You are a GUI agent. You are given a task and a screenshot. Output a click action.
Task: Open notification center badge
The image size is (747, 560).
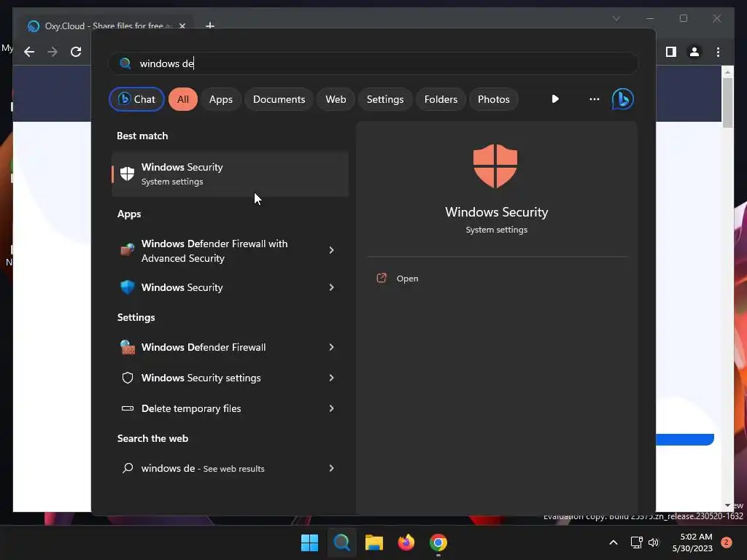[727, 542]
